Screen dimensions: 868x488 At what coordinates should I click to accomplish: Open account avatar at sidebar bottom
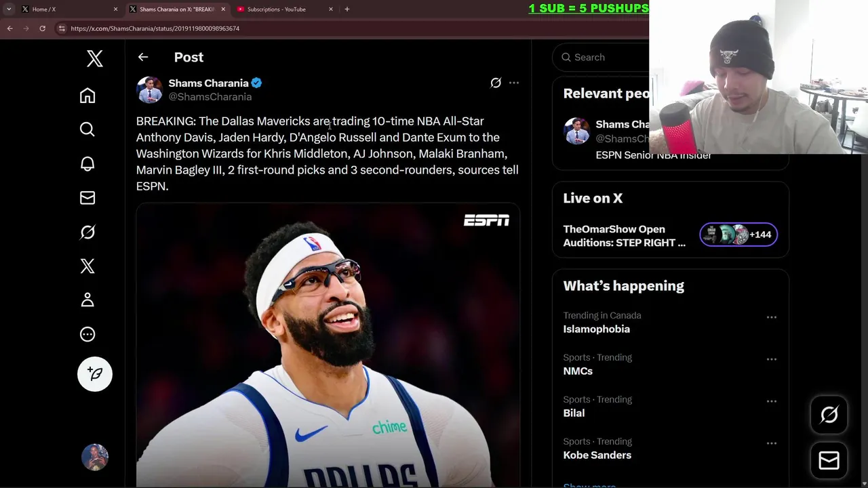[95, 457]
